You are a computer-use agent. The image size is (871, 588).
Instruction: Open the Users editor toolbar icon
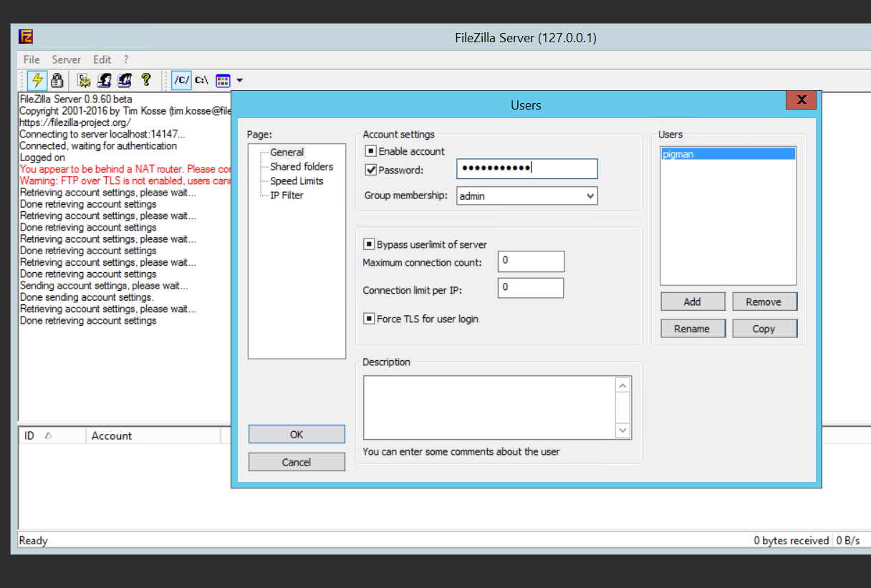tap(105, 80)
